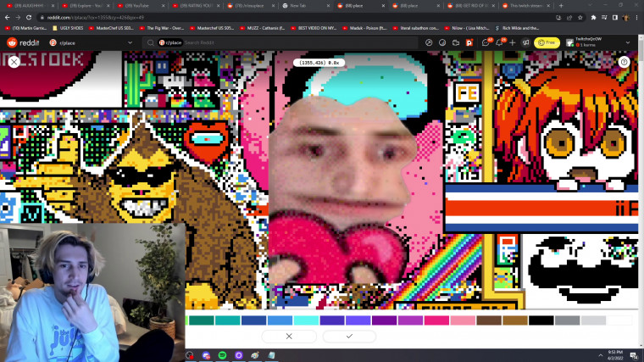Open the Maduk - Poison bookmark
This screenshot has width=644, height=362.
(364, 28)
